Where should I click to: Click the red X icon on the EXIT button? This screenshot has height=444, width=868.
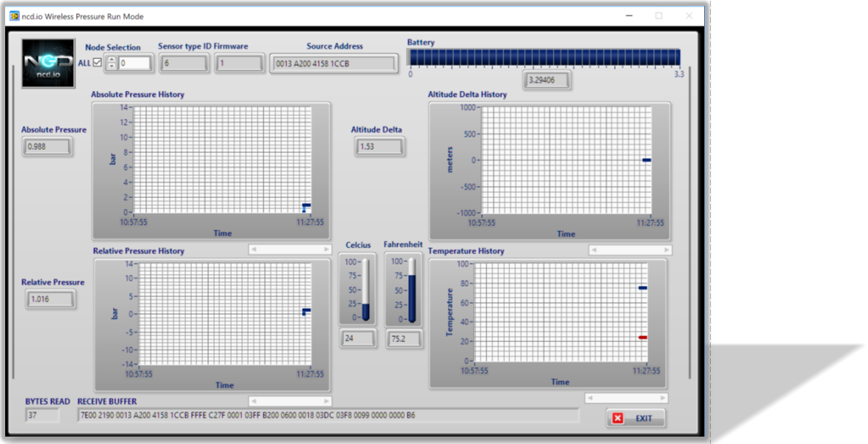point(619,418)
